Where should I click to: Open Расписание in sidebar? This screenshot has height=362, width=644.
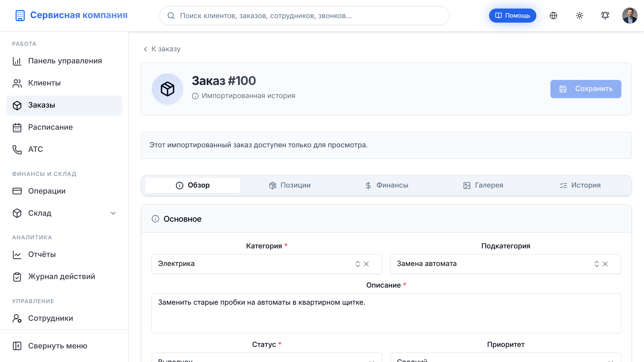(64, 127)
